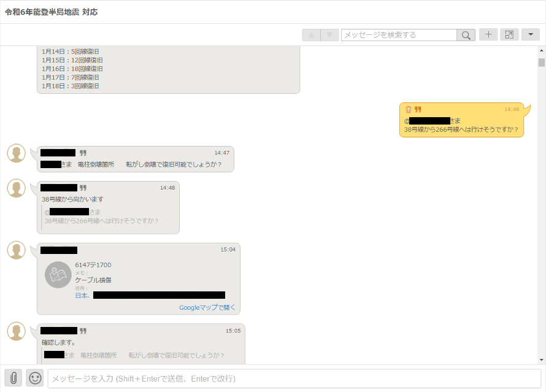Click the text ケーブル損傷
The height and width of the screenshot is (392, 546).
(93, 280)
